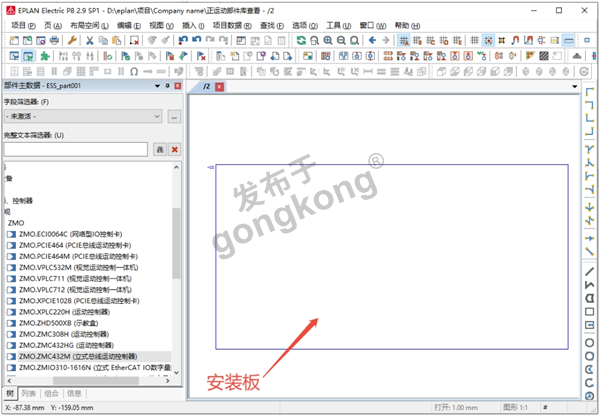Select ZMO.ECI0064C tree item
This screenshot has width=600, height=416.
71,234
